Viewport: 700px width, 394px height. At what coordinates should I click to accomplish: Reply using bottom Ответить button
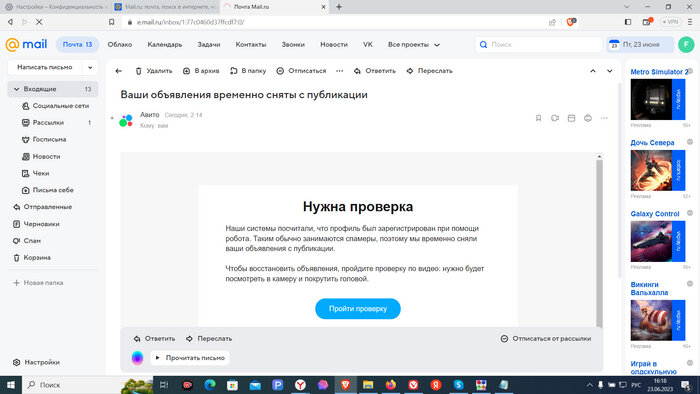click(154, 339)
